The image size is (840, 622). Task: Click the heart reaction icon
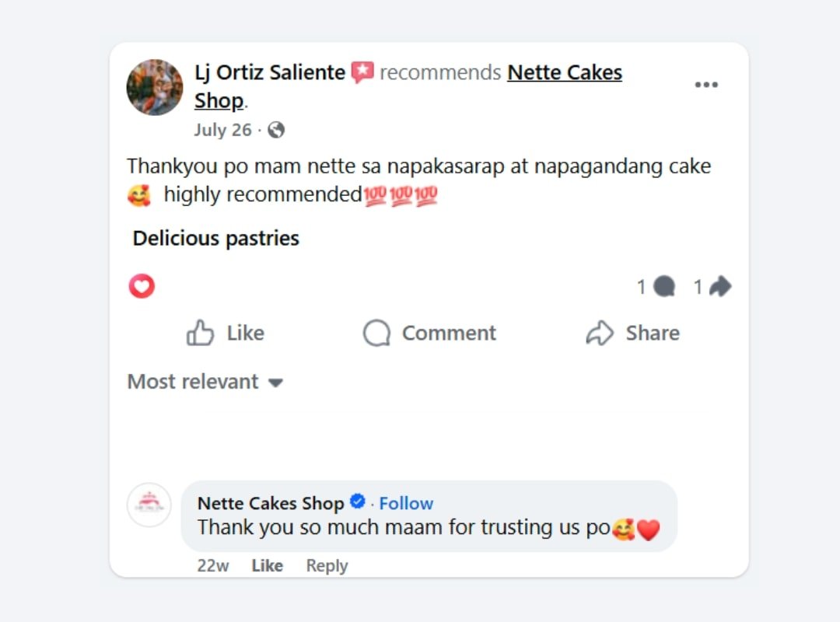(x=142, y=287)
